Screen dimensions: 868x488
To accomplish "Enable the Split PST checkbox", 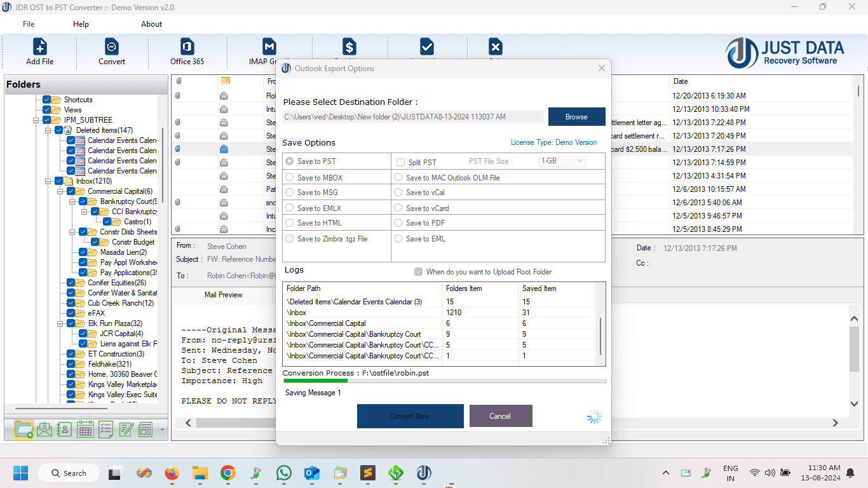I will 400,161.
